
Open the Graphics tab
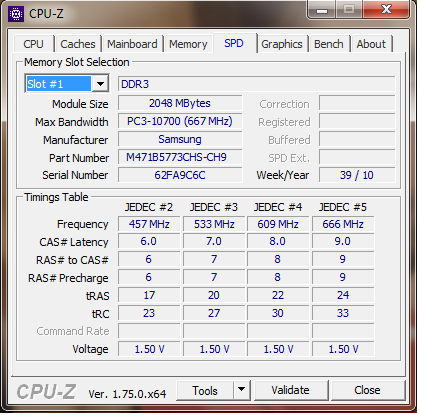point(282,44)
